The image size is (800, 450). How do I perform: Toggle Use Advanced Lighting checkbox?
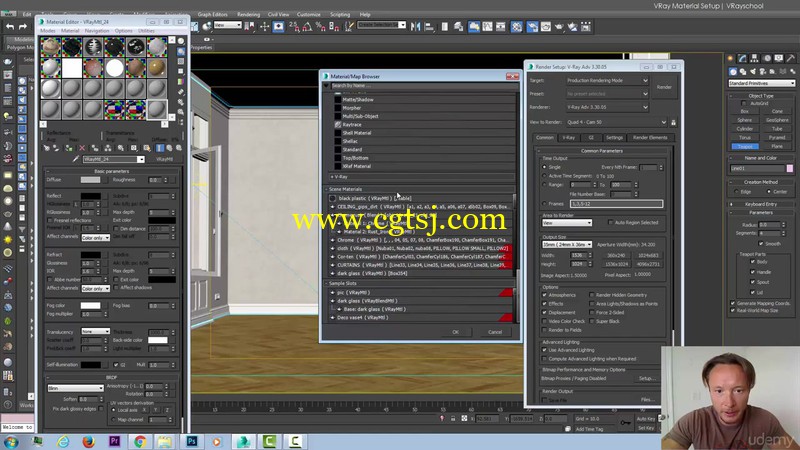pyautogui.click(x=544, y=350)
